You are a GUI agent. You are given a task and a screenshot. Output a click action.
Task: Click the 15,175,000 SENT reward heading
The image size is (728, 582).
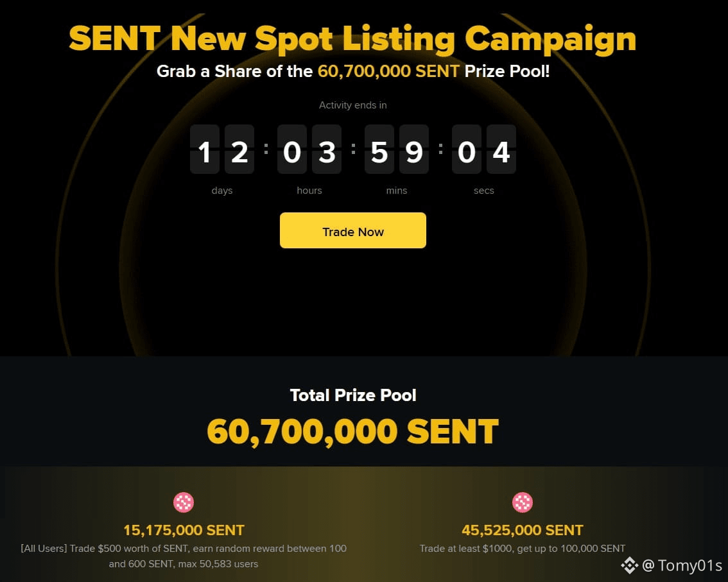pyautogui.click(x=184, y=530)
